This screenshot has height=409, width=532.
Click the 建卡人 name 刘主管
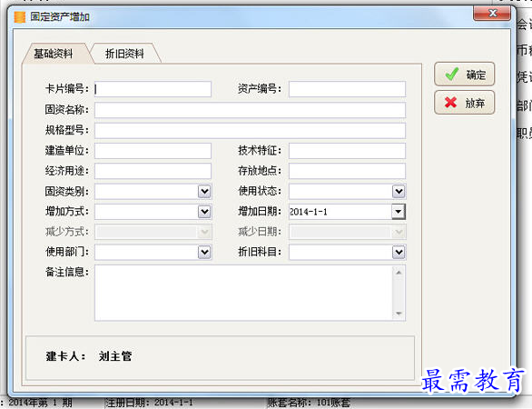click(x=115, y=356)
